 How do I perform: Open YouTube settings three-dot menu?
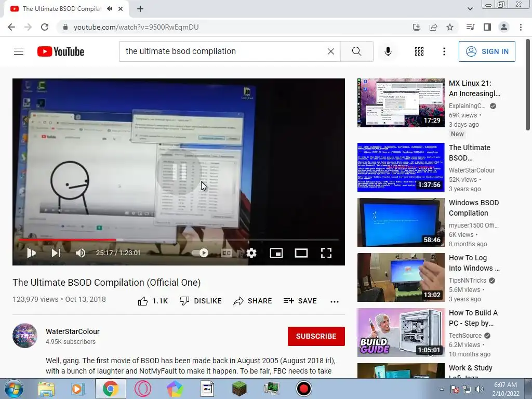(x=444, y=51)
